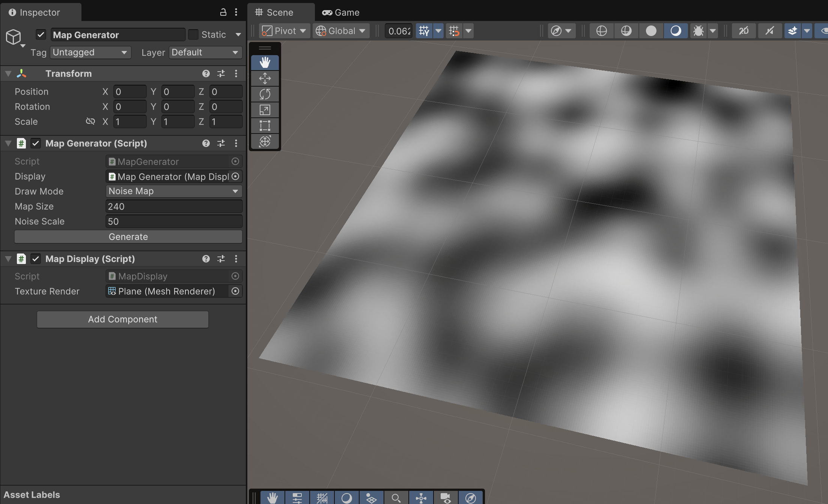Enable the Static checkbox

(193, 34)
